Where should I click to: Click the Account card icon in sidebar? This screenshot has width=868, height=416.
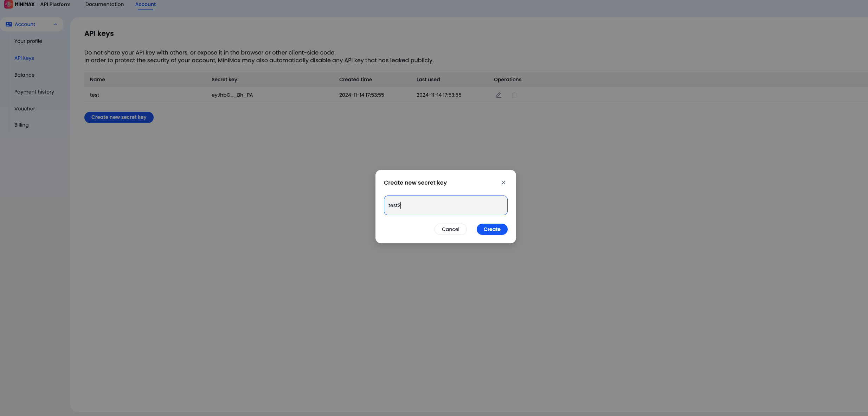tap(9, 24)
